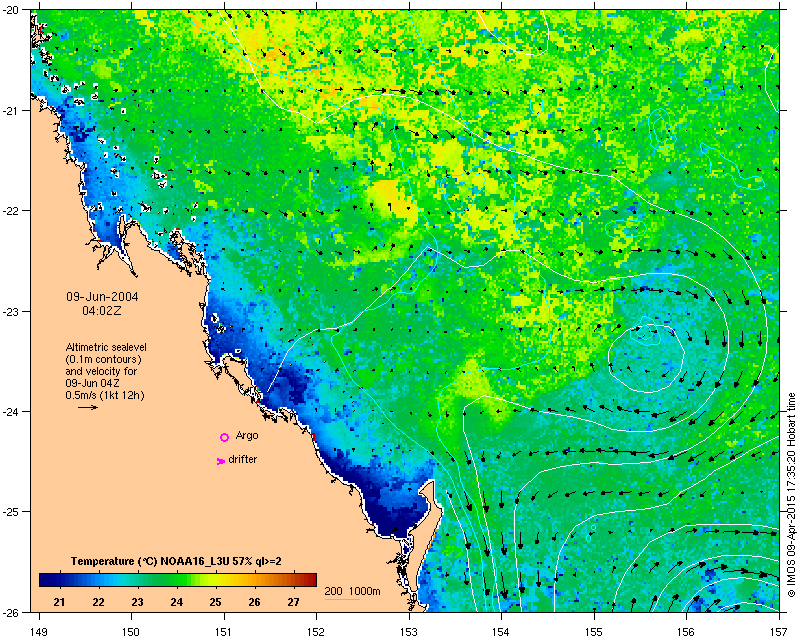The image size is (800, 640).
Task: Click the '0.5m/s (1kt 12h)' scale text
Action: click(x=105, y=395)
